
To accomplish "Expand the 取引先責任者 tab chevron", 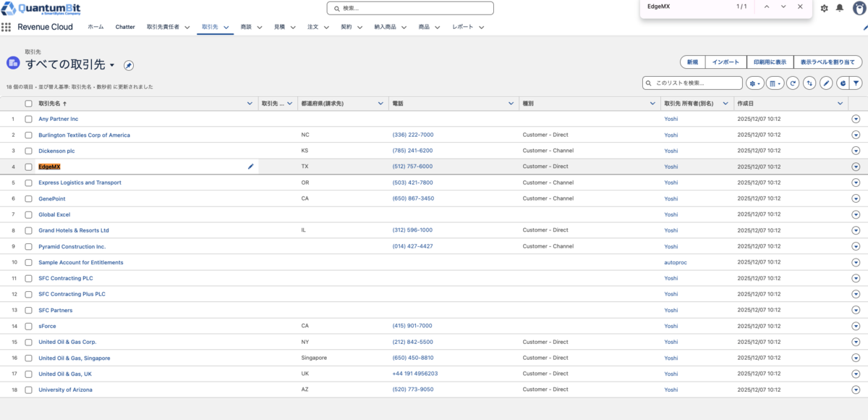I will (187, 28).
